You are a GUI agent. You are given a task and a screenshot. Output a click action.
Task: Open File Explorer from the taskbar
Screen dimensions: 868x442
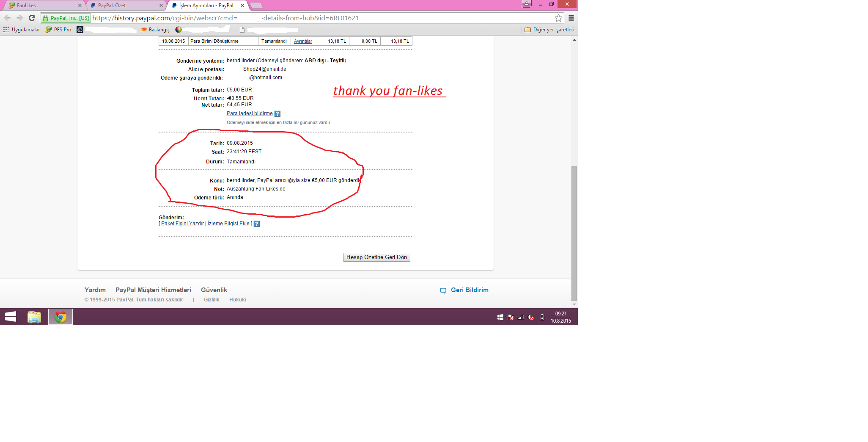click(34, 317)
